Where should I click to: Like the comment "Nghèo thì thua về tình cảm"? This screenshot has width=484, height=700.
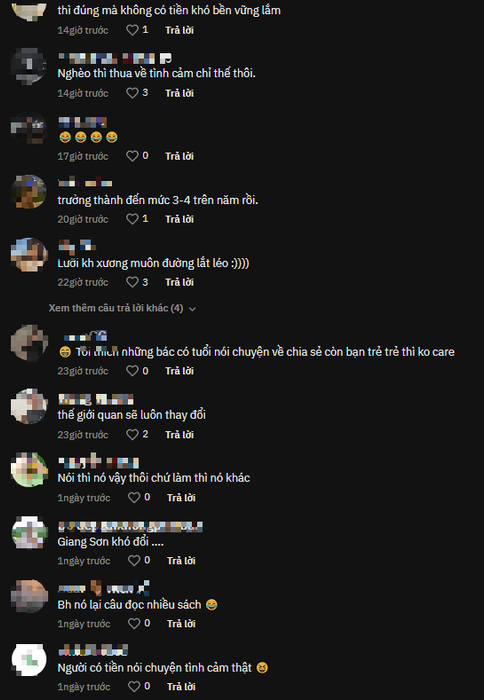(132, 93)
